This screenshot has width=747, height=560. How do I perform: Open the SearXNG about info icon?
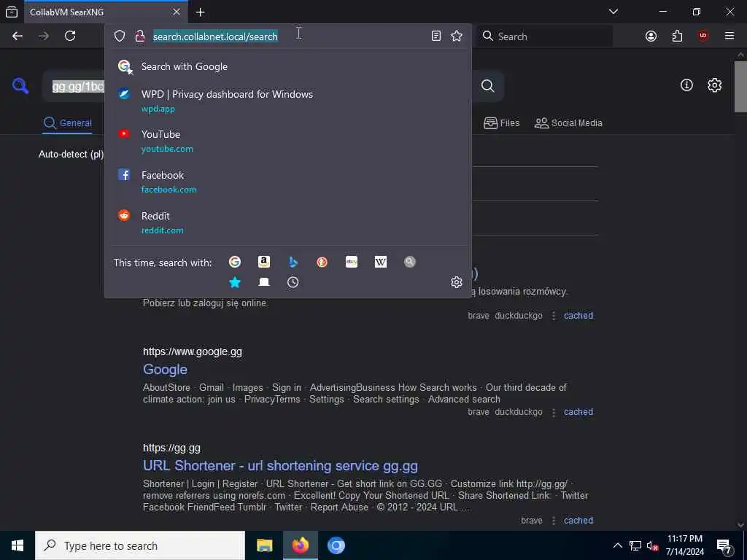(686, 85)
